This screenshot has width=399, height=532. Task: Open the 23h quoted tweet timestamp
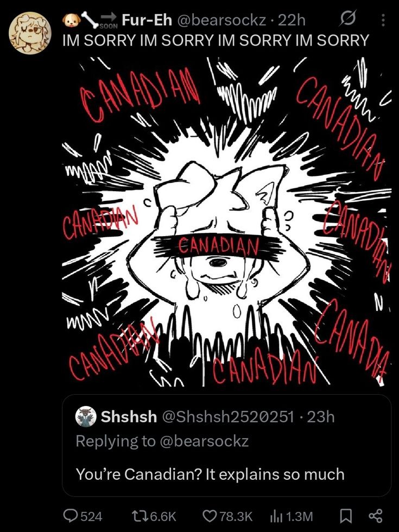tap(321, 417)
